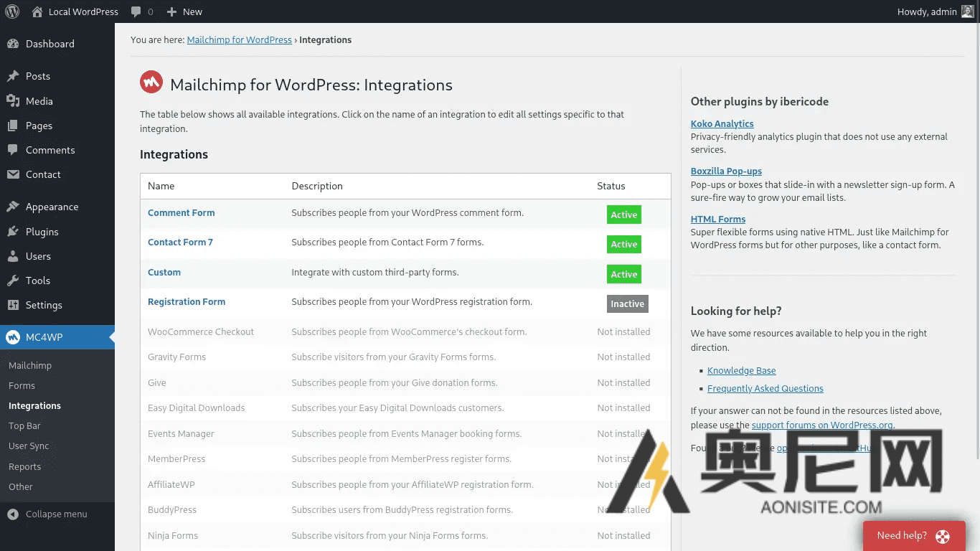980x551 pixels.
Task: Open the User Sync submenu item
Action: coord(29,446)
